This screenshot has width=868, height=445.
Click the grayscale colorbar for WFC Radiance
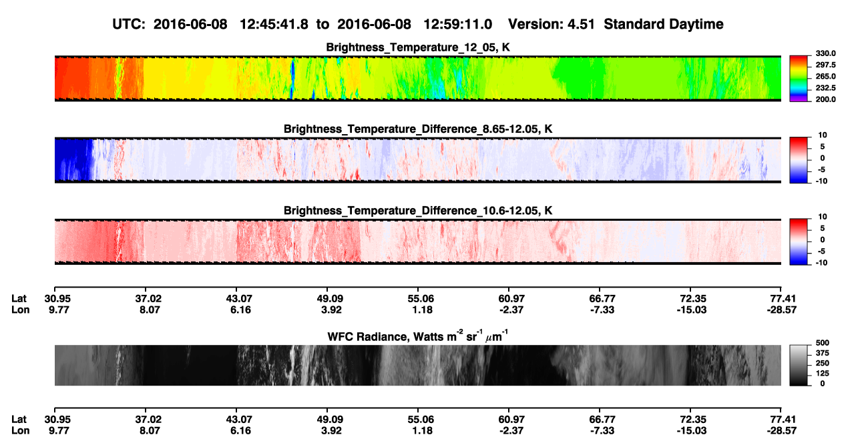coord(800,365)
